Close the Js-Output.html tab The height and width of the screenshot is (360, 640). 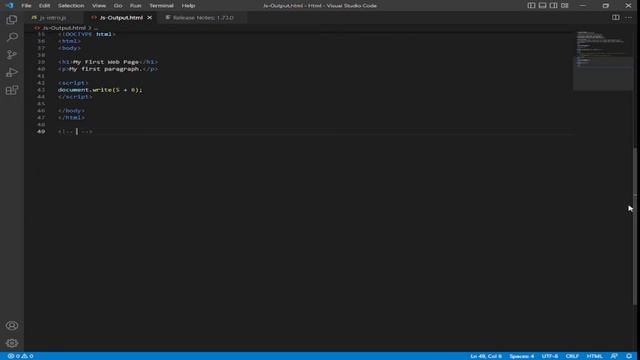point(149,18)
